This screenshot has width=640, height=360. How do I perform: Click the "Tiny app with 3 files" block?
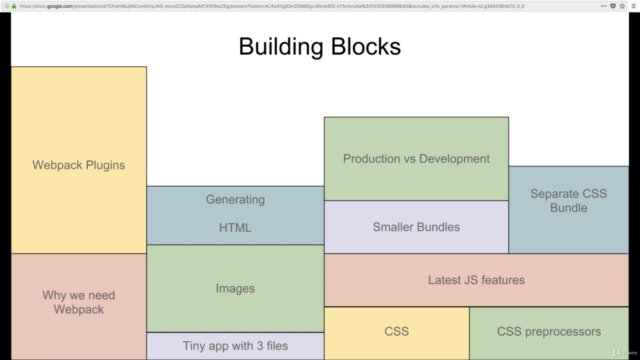click(x=236, y=346)
